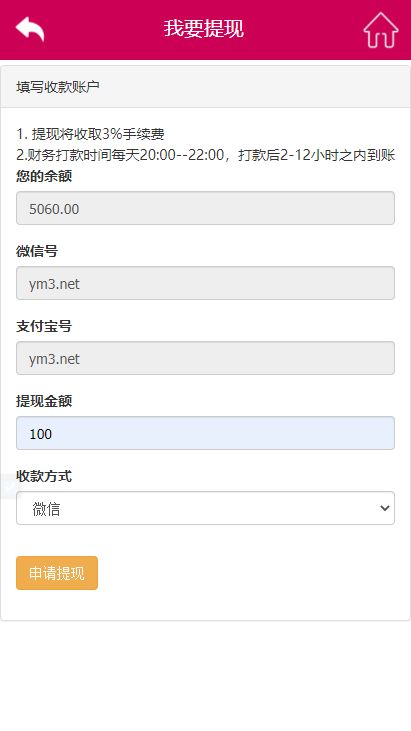Viewport: 411px width, 731px height.
Task: Go back using the return arrow icon
Action: pyautogui.click(x=30, y=29)
